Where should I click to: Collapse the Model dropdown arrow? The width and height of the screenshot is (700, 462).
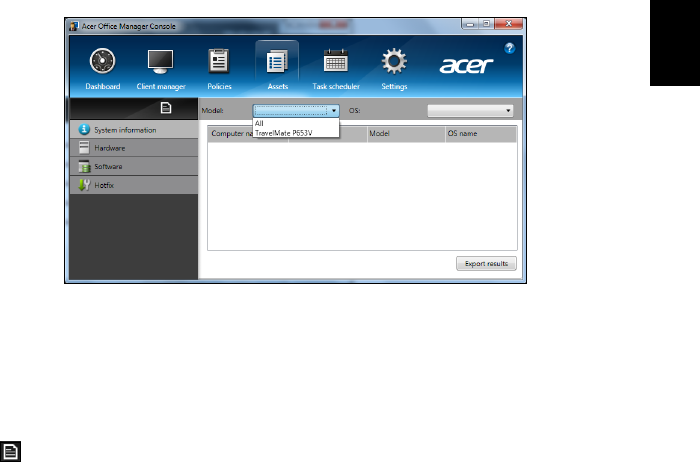333,111
